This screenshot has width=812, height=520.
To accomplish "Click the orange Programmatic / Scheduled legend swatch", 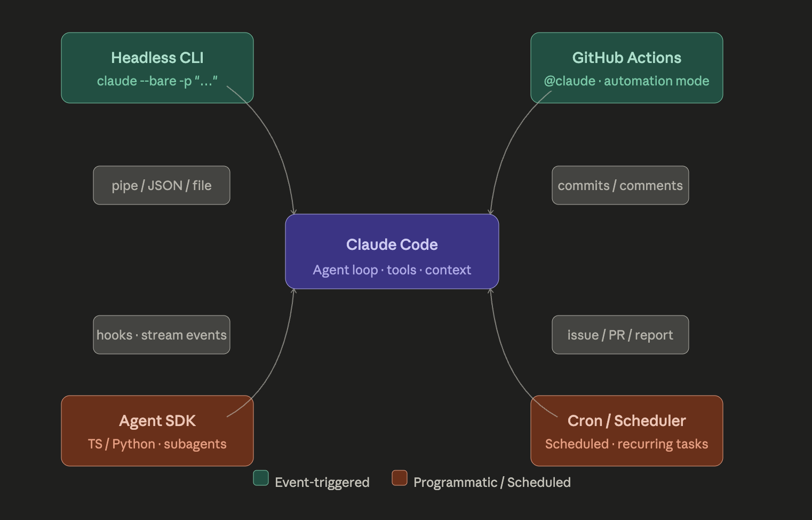I will [x=400, y=478].
